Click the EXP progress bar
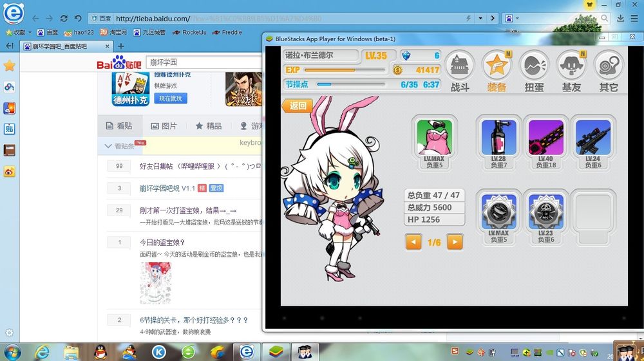The image size is (644, 361). [x=345, y=69]
